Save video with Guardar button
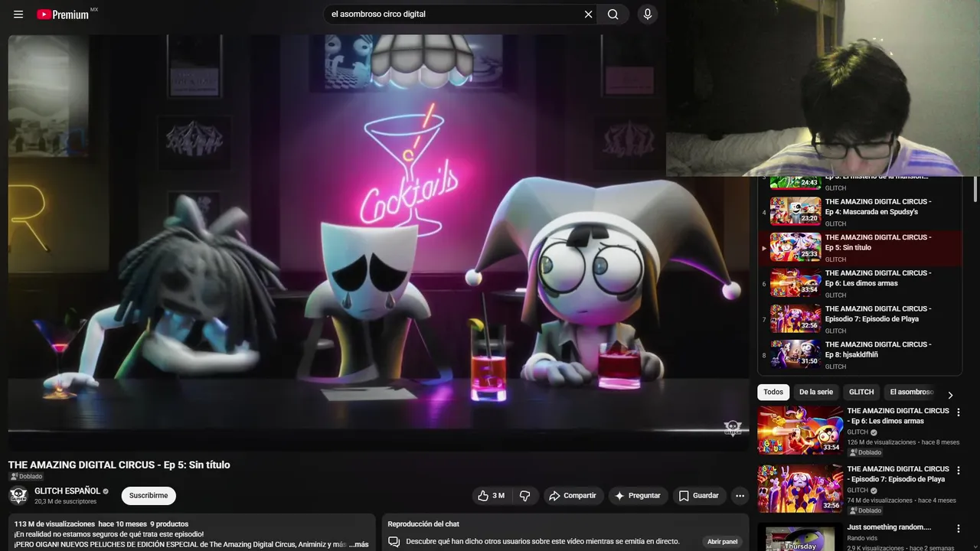This screenshot has height=551, width=980. [698, 496]
